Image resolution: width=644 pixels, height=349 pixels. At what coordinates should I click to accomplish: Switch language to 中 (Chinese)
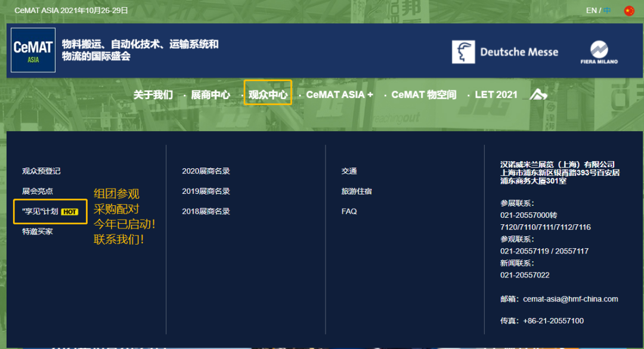pyautogui.click(x=607, y=11)
